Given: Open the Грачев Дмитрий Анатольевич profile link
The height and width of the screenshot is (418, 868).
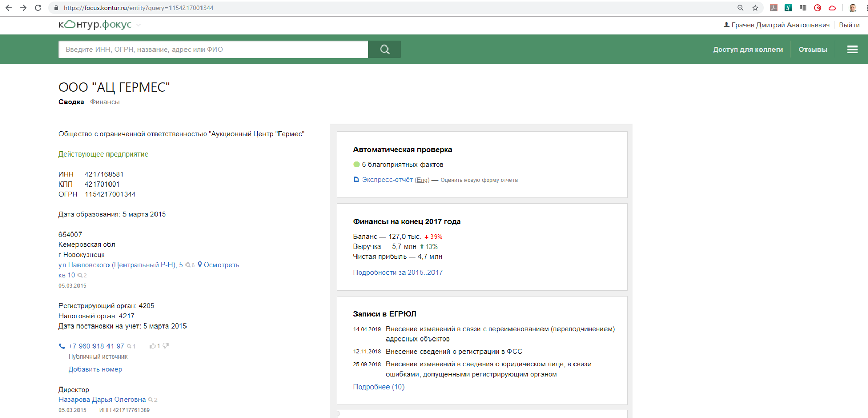Looking at the screenshot, I should point(780,25).
